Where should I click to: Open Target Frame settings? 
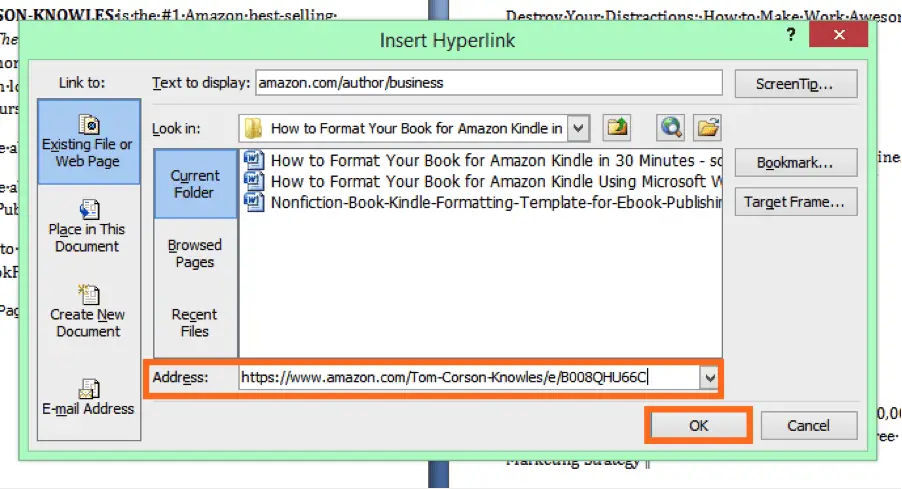(x=796, y=202)
